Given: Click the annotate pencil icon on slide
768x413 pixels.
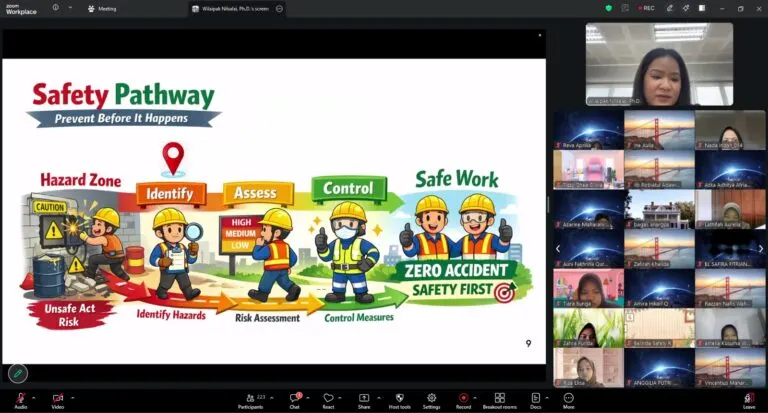Looking at the screenshot, I should point(18,374).
